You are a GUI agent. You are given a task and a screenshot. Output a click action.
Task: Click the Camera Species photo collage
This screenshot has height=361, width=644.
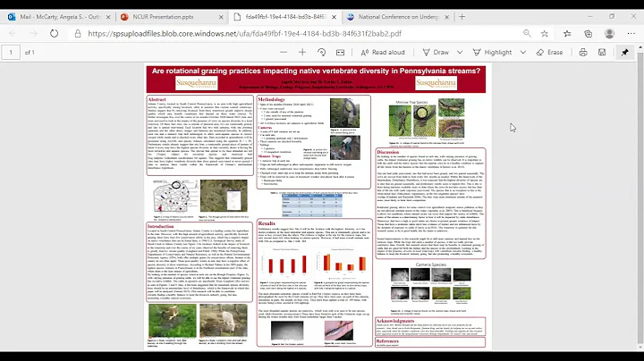coord(431,284)
